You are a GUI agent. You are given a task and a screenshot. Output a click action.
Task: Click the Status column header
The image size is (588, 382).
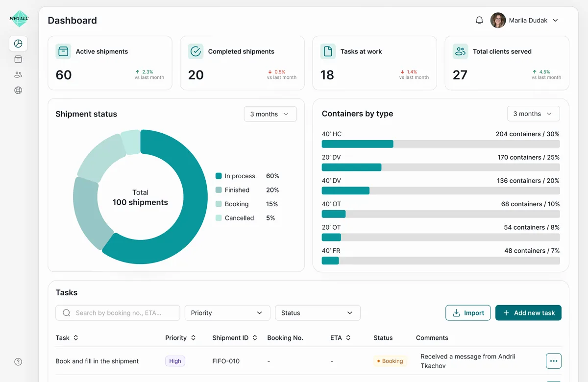[x=383, y=338]
